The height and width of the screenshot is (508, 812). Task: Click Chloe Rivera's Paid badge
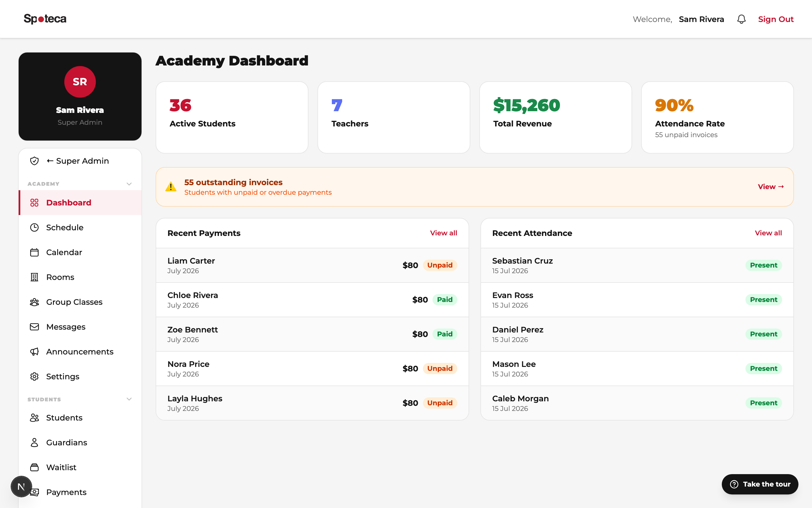(x=445, y=299)
